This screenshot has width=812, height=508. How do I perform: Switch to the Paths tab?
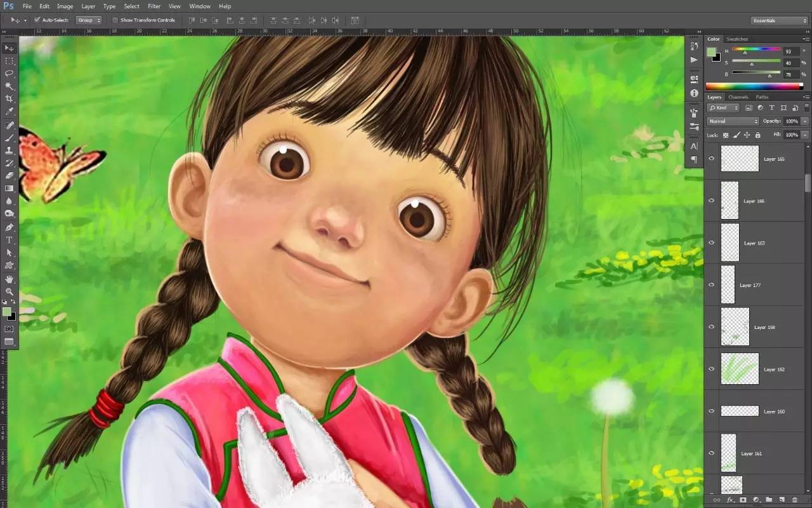click(762, 97)
